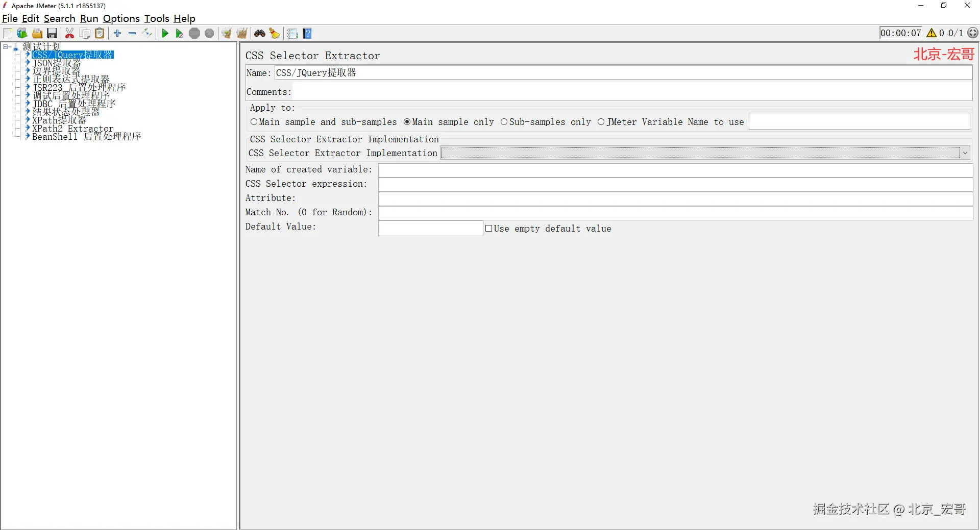Click the Attribute input field
980x530 pixels.
pos(675,198)
